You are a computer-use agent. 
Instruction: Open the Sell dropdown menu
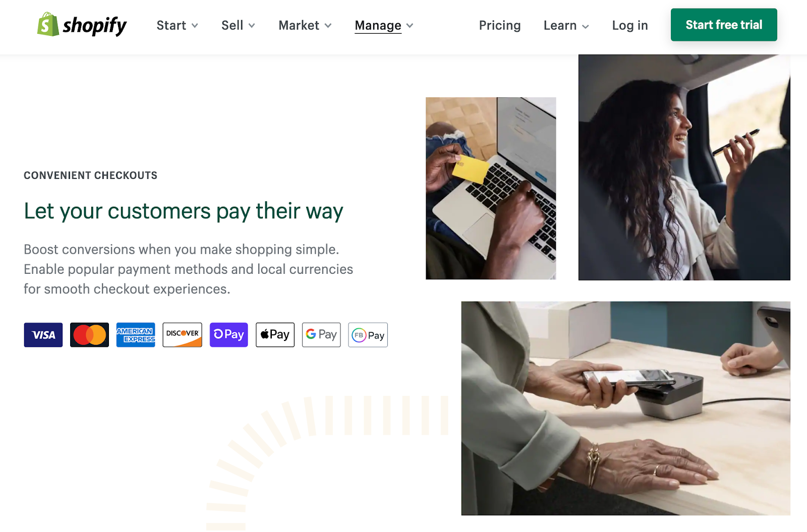tap(238, 25)
